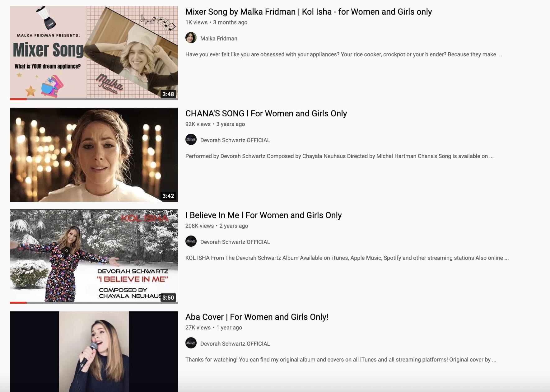This screenshot has width=550, height=392.
Task: Open the Chana's Song video thumbnail
Action: point(94,155)
